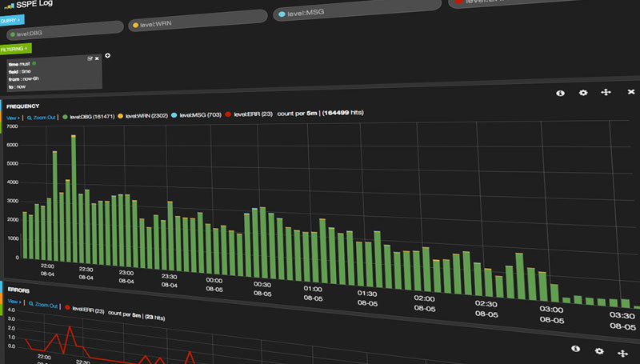Open the cyan color dot of level:MSG query

[x=282, y=14]
